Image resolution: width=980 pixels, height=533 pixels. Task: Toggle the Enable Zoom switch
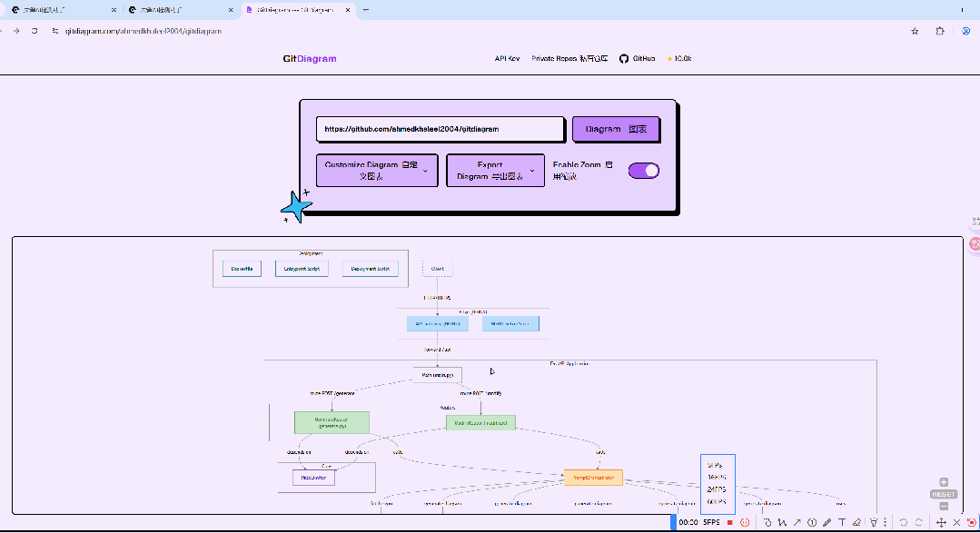[644, 171]
